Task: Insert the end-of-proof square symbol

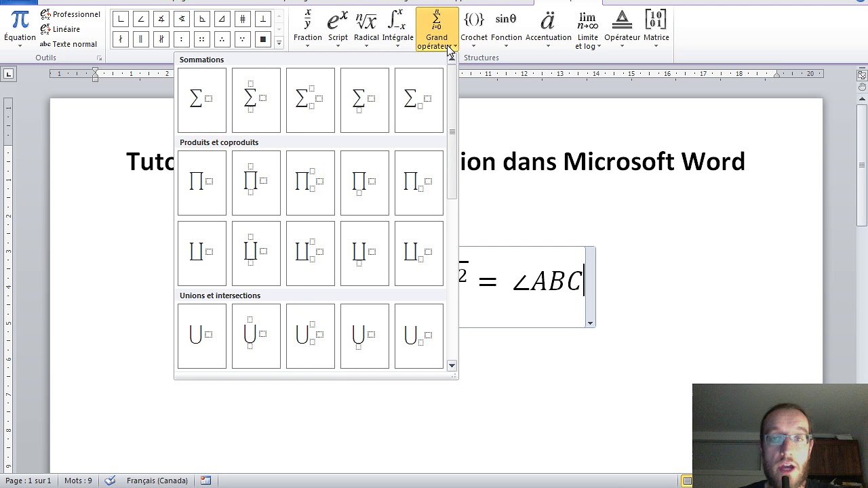Action: (263, 39)
